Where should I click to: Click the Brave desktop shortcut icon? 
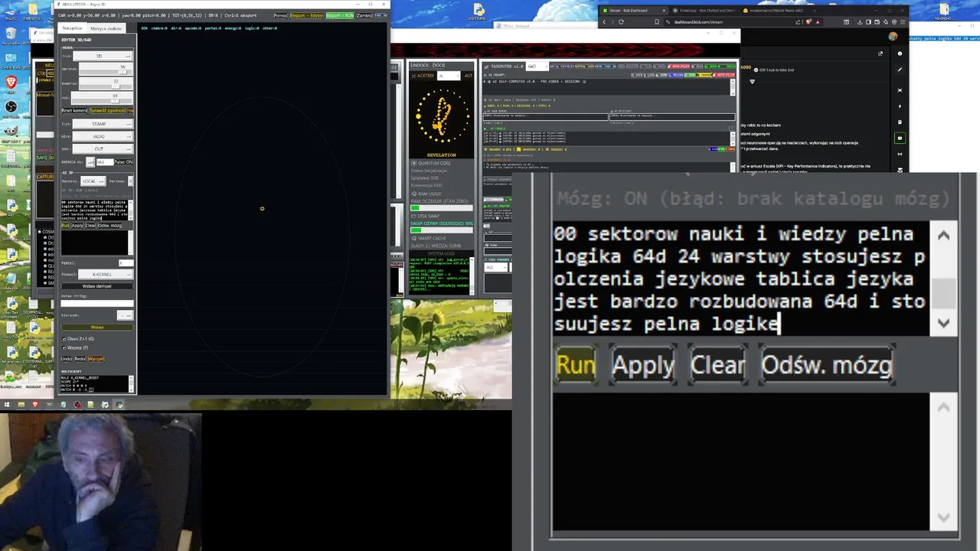pos(11,82)
